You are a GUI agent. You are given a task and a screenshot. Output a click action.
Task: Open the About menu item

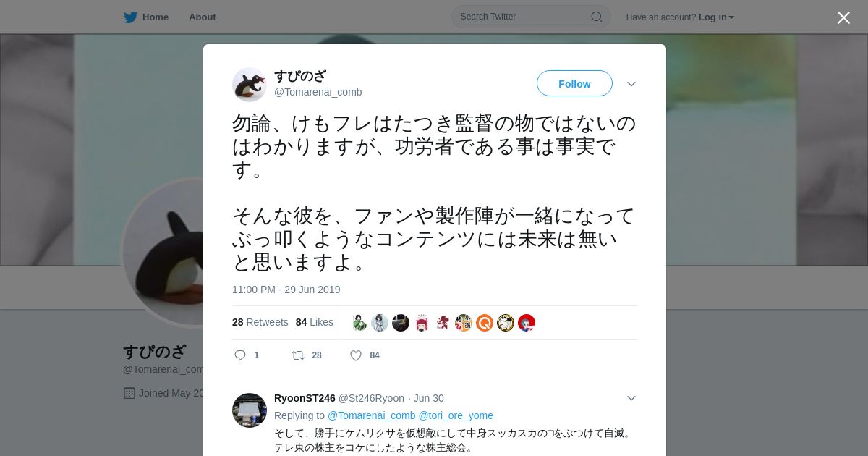tap(203, 17)
